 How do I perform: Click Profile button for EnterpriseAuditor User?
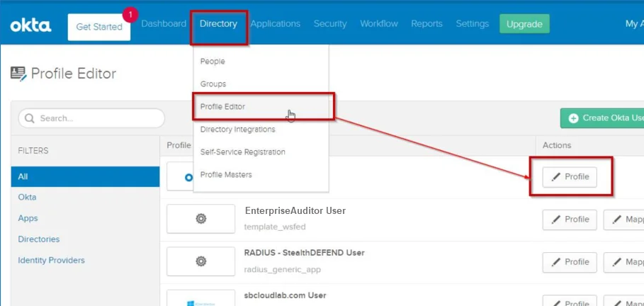click(x=570, y=220)
